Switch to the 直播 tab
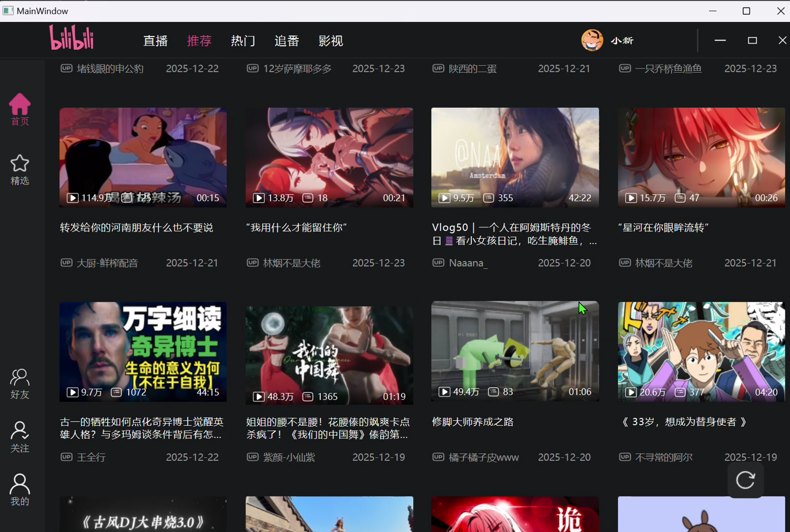 (156, 41)
